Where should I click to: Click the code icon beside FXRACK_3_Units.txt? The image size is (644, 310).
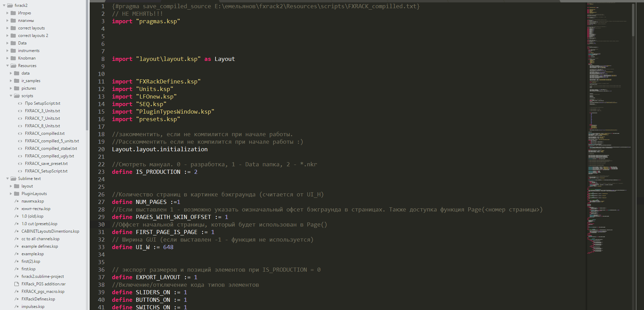tap(20, 111)
